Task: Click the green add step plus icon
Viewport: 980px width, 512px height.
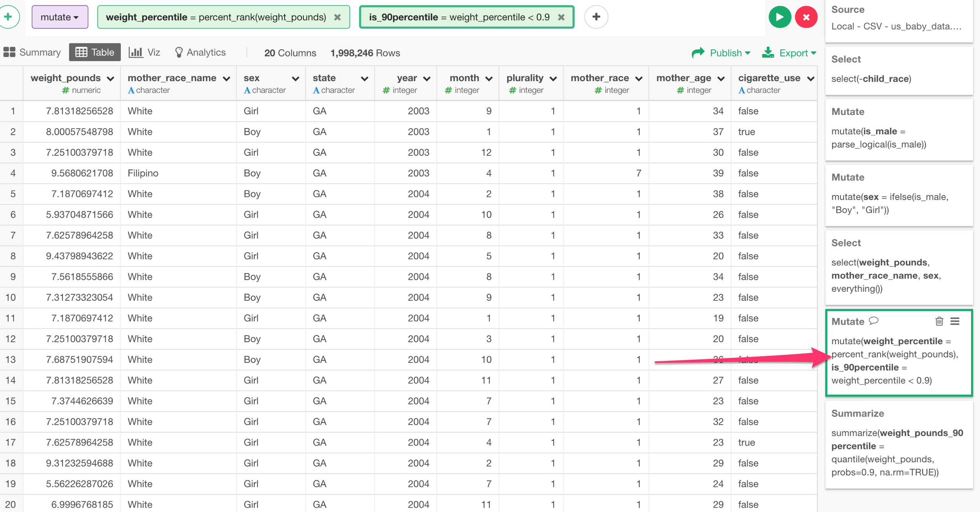Action: click(x=9, y=17)
